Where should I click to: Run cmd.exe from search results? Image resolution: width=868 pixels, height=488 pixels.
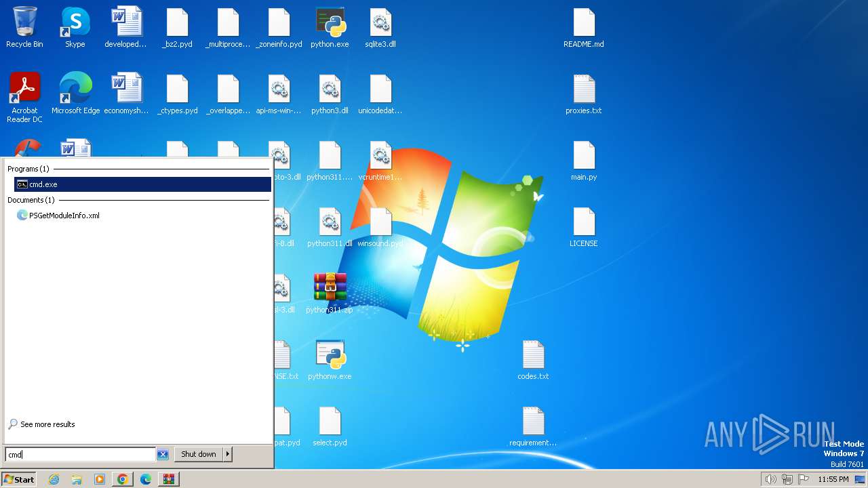click(x=142, y=184)
